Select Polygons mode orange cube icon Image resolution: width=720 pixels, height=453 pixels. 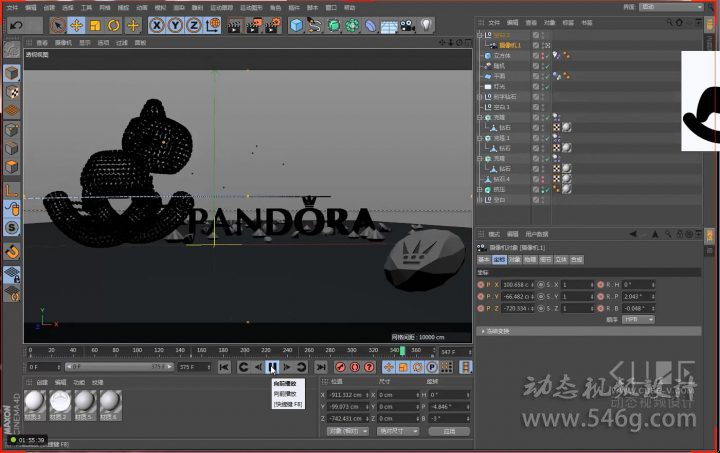click(12, 167)
